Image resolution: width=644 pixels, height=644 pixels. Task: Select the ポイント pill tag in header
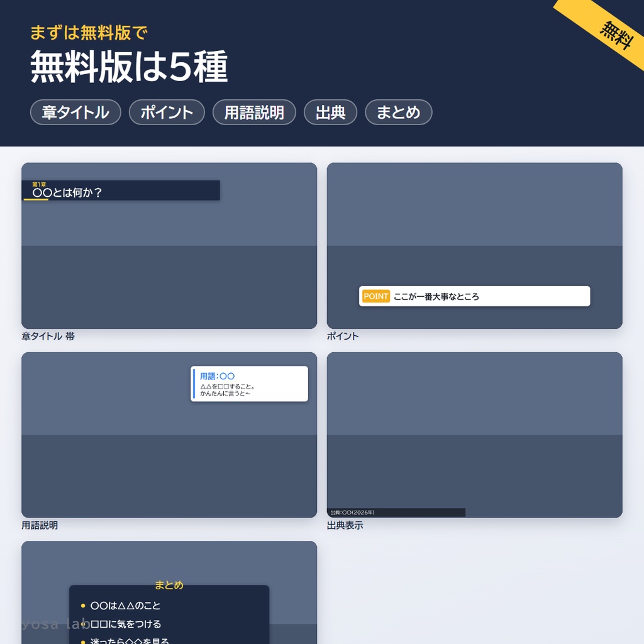pos(167,112)
